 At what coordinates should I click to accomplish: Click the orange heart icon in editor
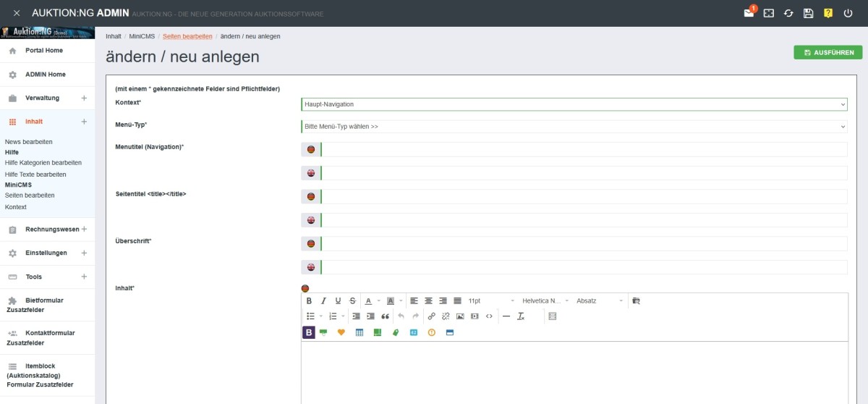[341, 332]
